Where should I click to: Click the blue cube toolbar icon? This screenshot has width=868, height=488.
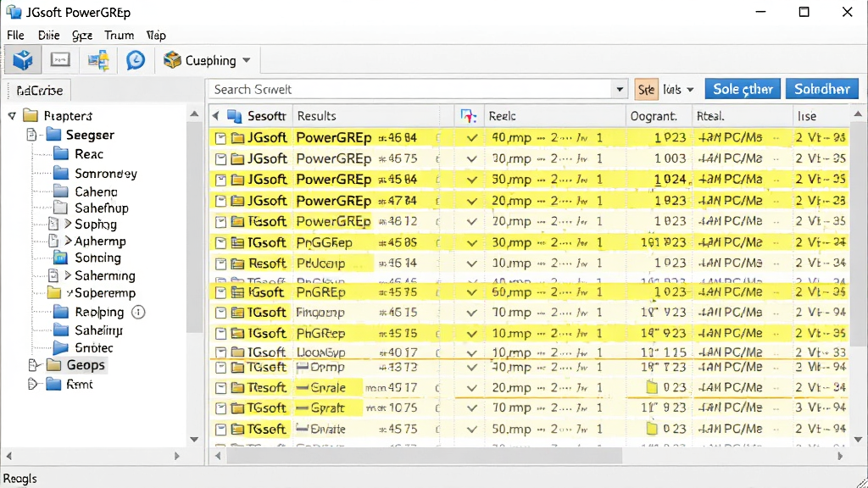[x=23, y=60]
